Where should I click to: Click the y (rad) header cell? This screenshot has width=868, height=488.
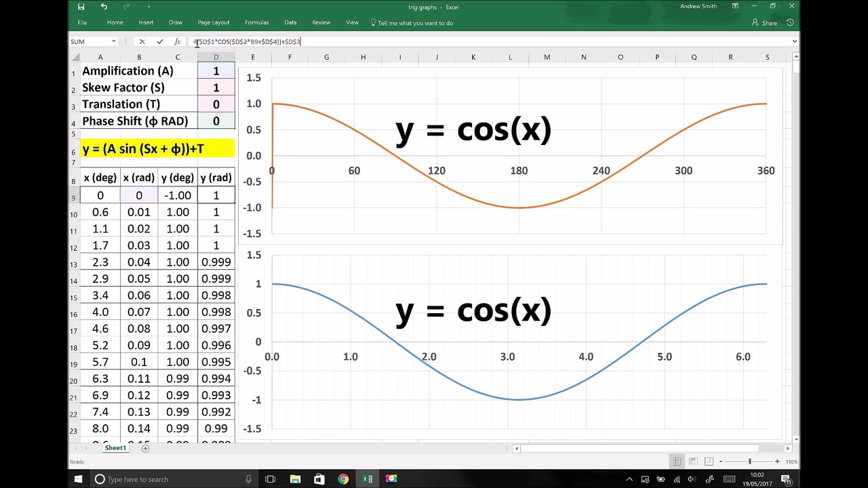coord(216,178)
